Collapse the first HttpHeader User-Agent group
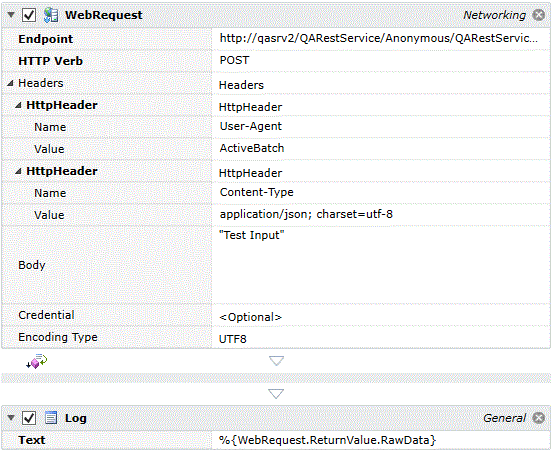 tap(18, 105)
